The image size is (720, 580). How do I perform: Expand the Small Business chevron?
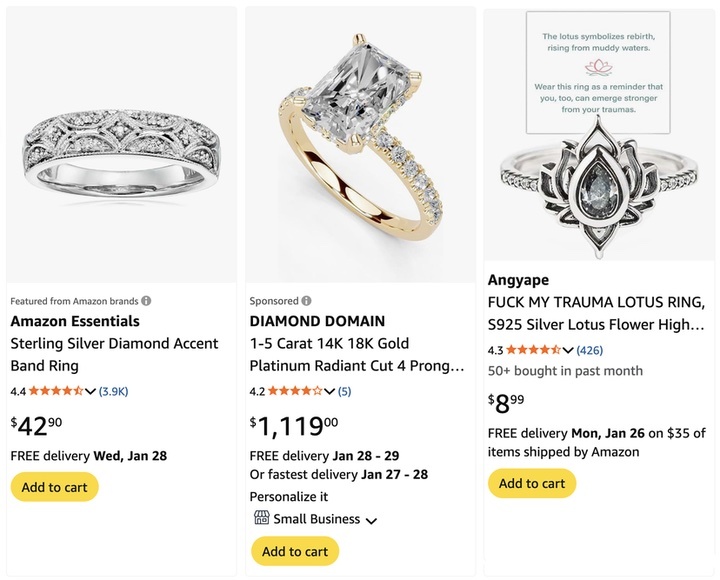371,520
